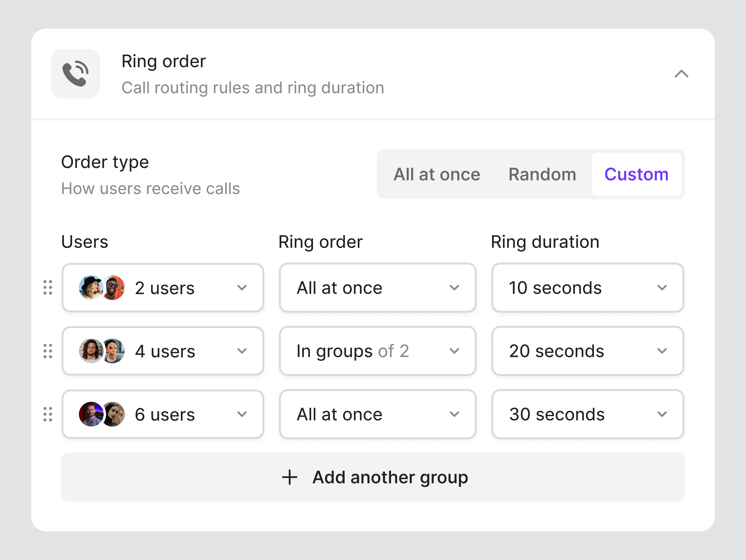Click Add another group button
Viewport: 746px width, 560px height.
click(373, 477)
